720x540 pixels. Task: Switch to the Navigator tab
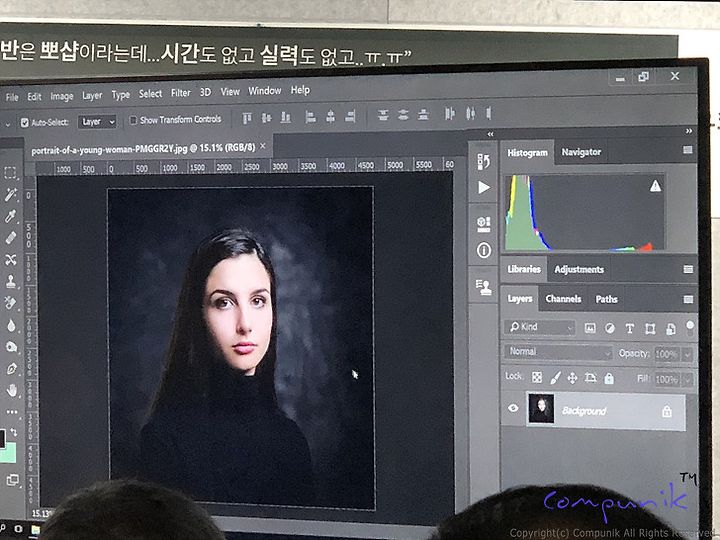pyautogui.click(x=581, y=152)
